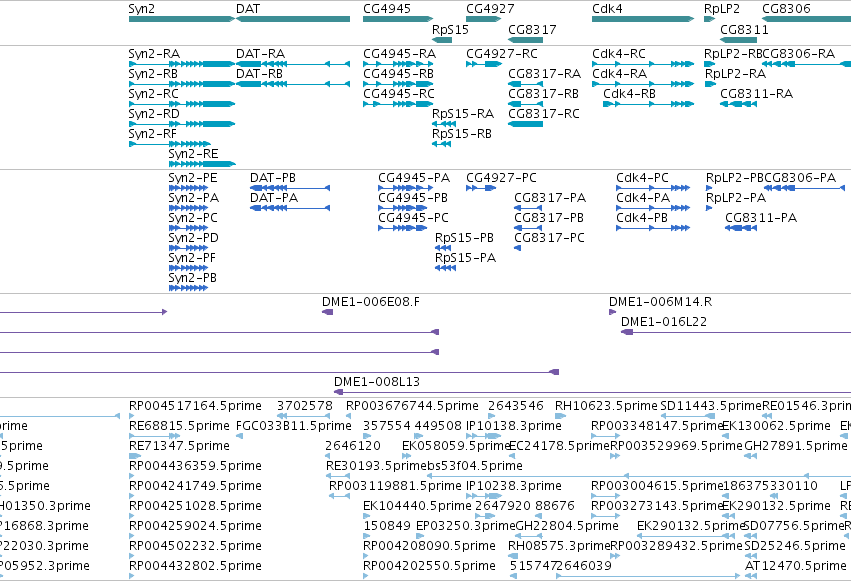Click the DAT gene bar glyph
Screen dimensions: 851x581
pos(293,19)
